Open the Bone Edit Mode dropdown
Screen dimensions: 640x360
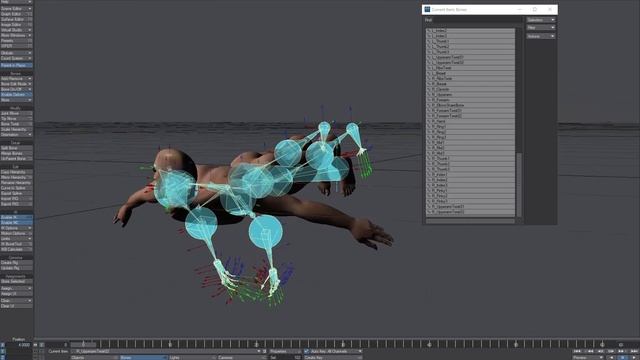pyautogui.click(x=16, y=84)
